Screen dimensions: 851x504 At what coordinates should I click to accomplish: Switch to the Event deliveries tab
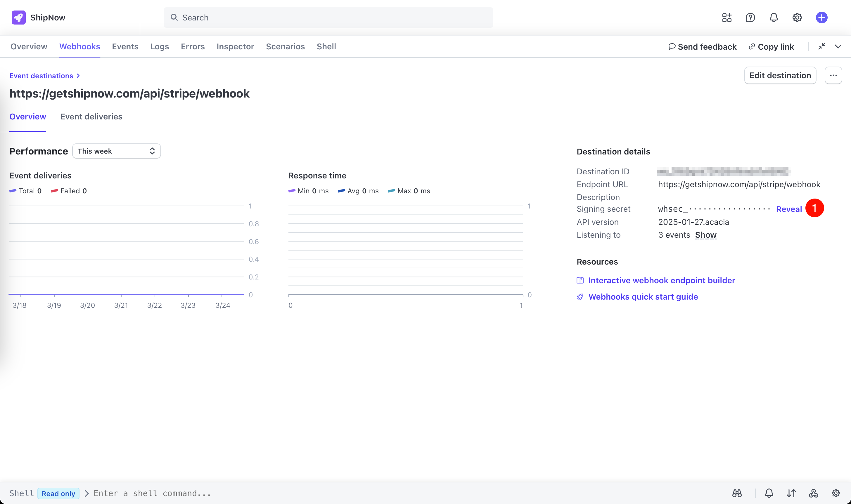91,117
